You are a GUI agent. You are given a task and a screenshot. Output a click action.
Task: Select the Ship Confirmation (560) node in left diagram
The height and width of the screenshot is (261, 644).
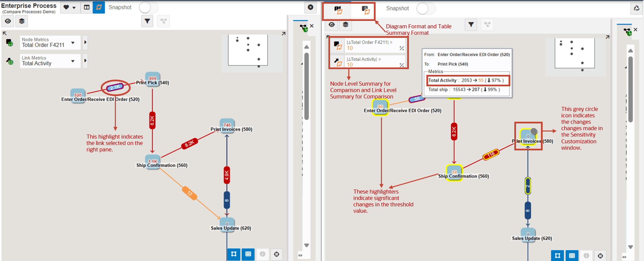[153, 162]
